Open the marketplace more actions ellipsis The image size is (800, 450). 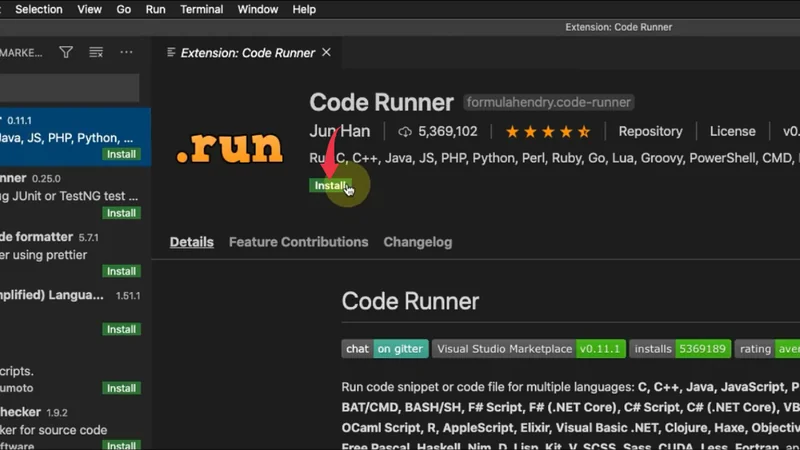pyautogui.click(x=126, y=52)
